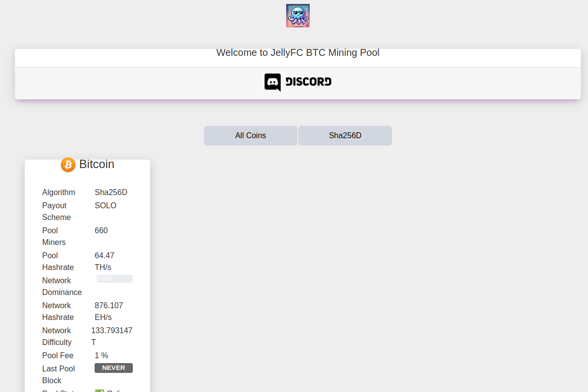The height and width of the screenshot is (392, 588).
Task: Click the welcome heading text
Action: pyautogui.click(x=297, y=52)
